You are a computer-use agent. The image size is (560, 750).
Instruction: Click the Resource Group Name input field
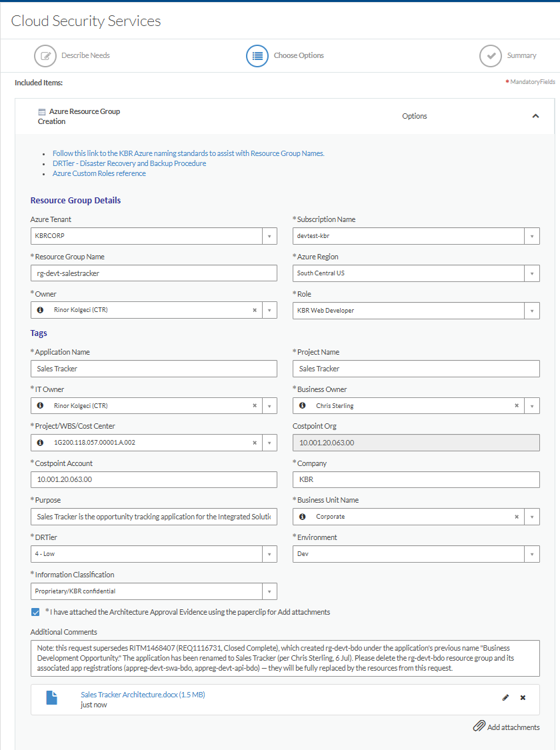(153, 273)
